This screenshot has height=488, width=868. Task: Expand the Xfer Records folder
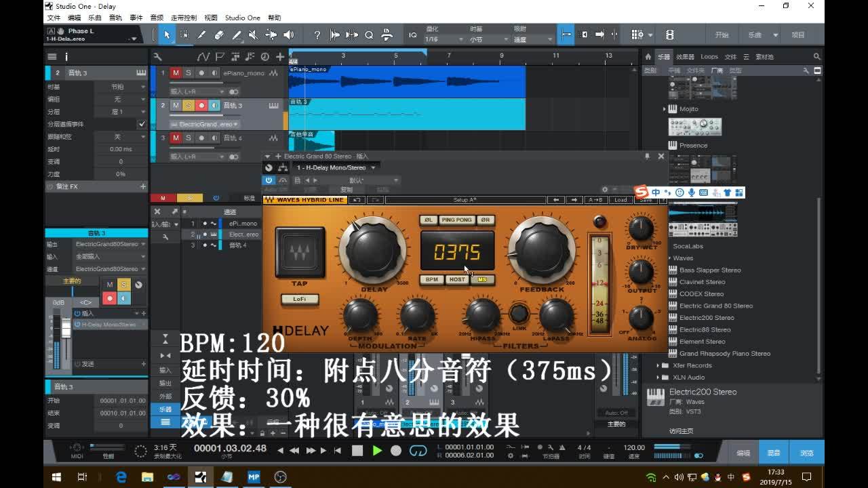pos(658,365)
